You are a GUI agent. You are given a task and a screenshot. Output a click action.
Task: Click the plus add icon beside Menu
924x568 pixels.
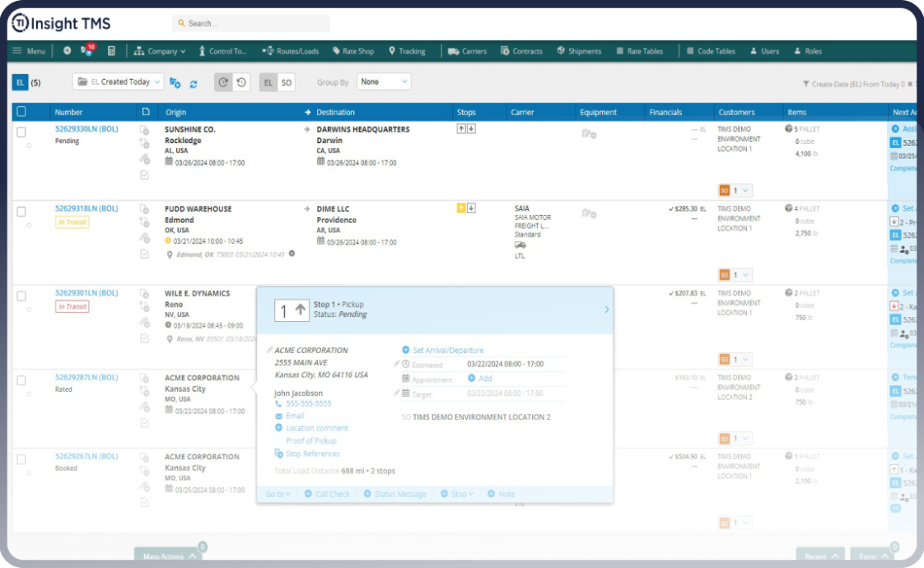[67, 51]
